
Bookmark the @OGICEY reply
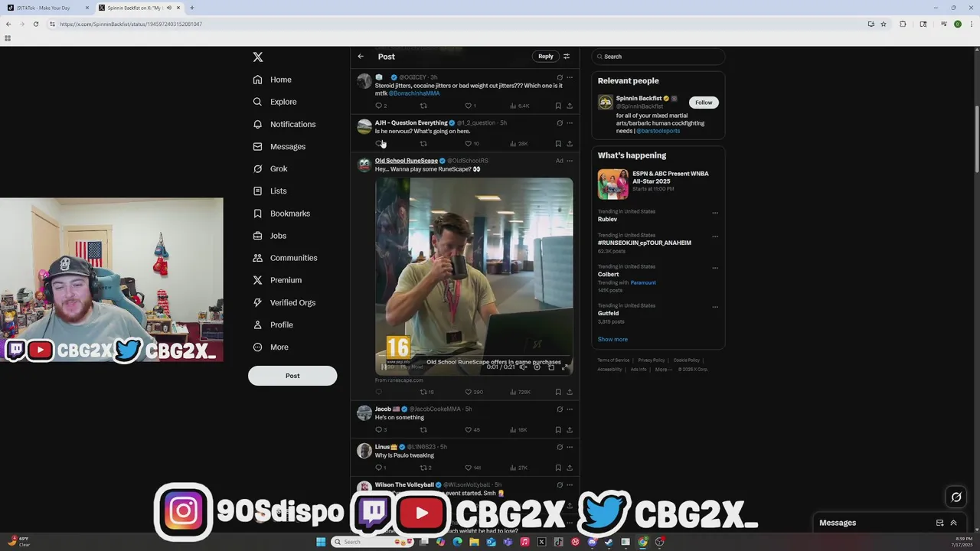point(558,106)
